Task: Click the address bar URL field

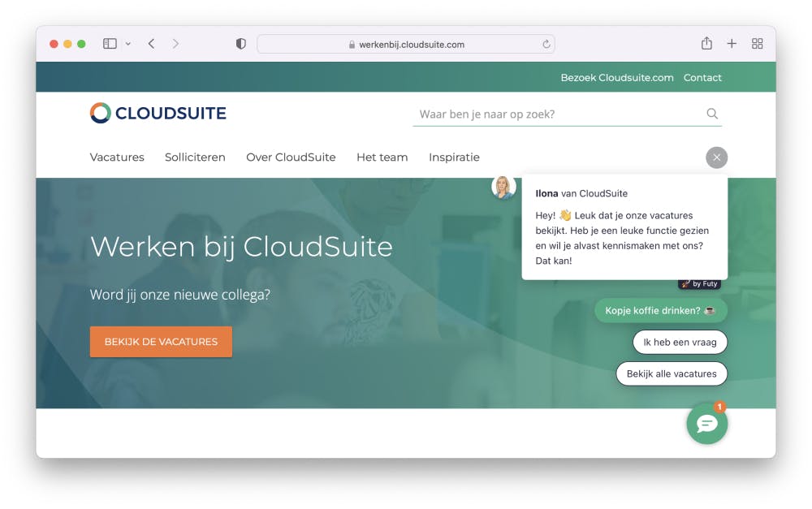Action: click(406, 45)
